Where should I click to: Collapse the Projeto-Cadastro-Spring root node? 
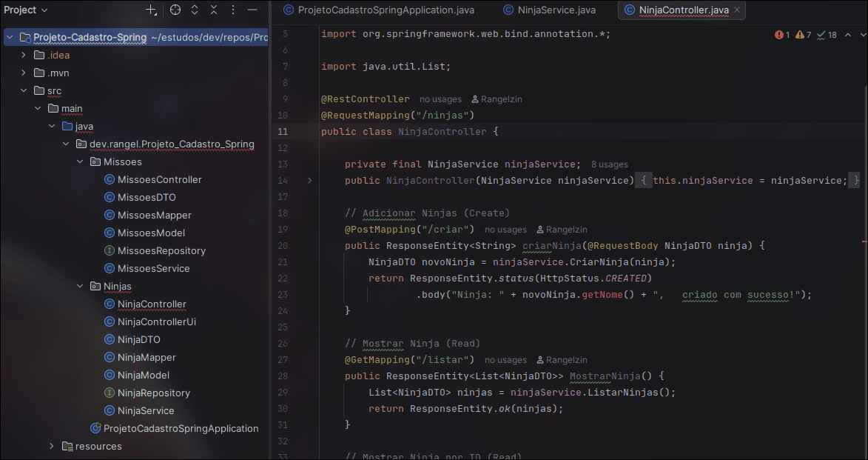[x=10, y=38]
